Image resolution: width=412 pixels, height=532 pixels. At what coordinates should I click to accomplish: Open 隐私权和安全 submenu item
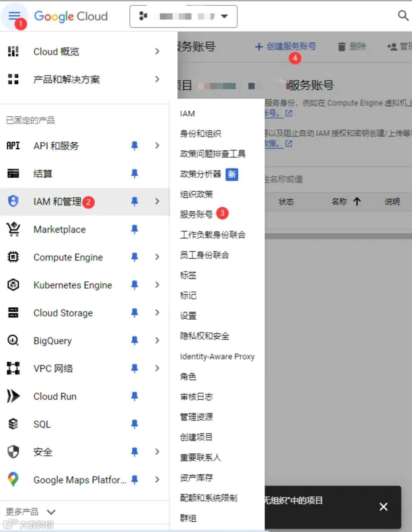point(204,336)
